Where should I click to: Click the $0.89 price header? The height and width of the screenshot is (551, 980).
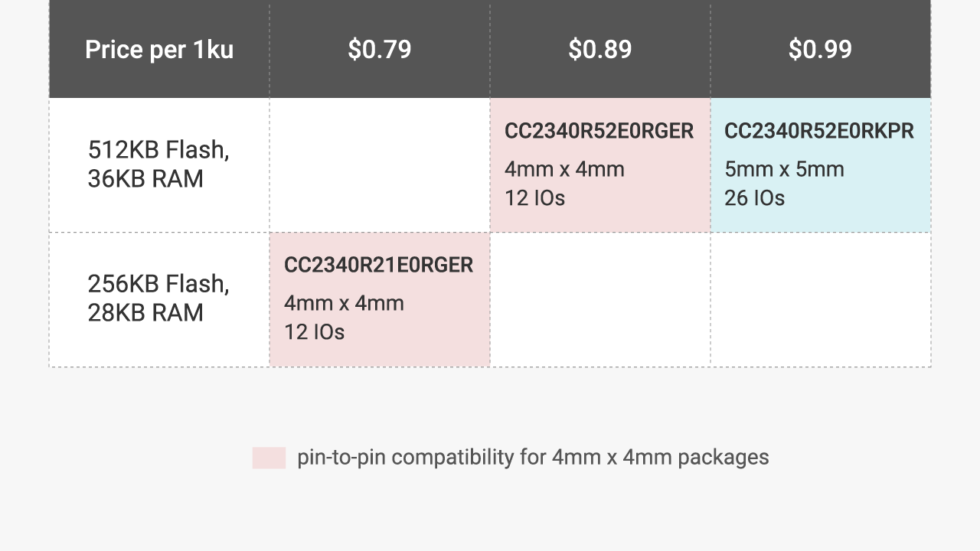600,50
